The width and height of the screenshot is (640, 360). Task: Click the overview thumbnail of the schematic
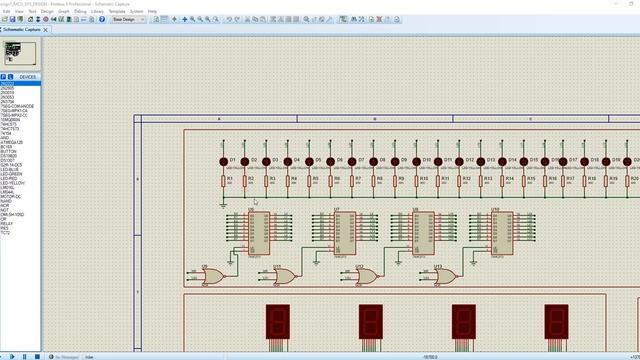(20, 53)
